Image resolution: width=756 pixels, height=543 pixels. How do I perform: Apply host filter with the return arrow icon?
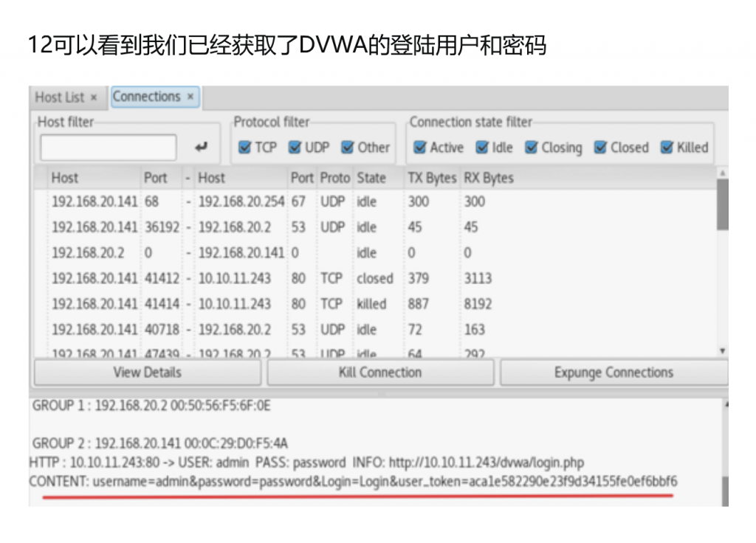point(201,147)
